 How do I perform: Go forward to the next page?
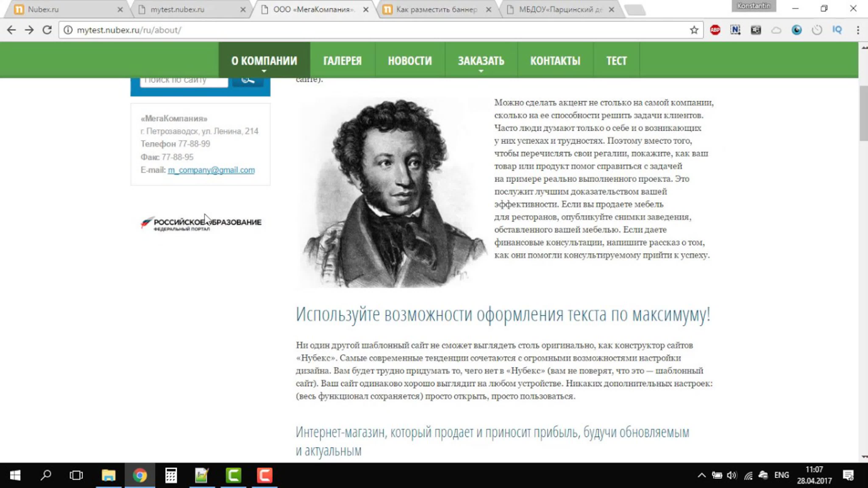click(29, 30)
